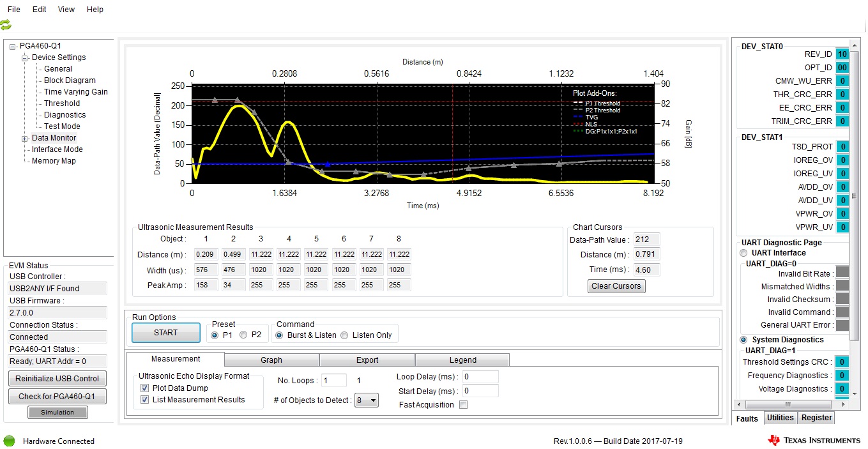Click the REV_ID value box

[x=842, y=55]
